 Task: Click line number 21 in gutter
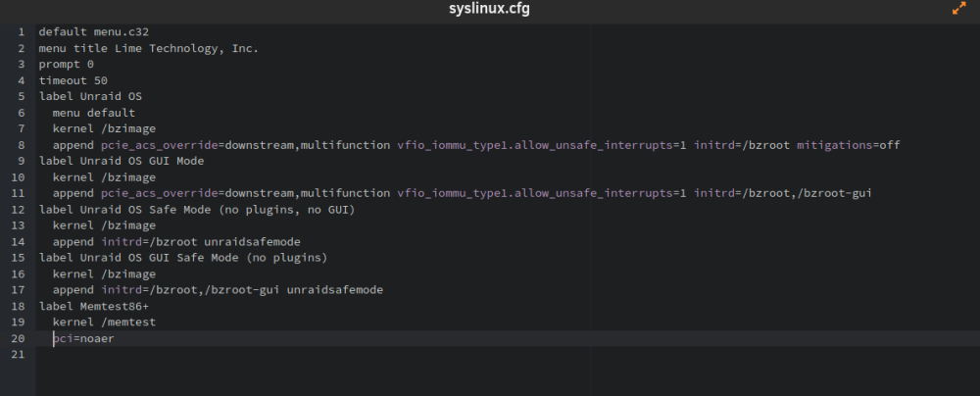(x=18, y=355)
